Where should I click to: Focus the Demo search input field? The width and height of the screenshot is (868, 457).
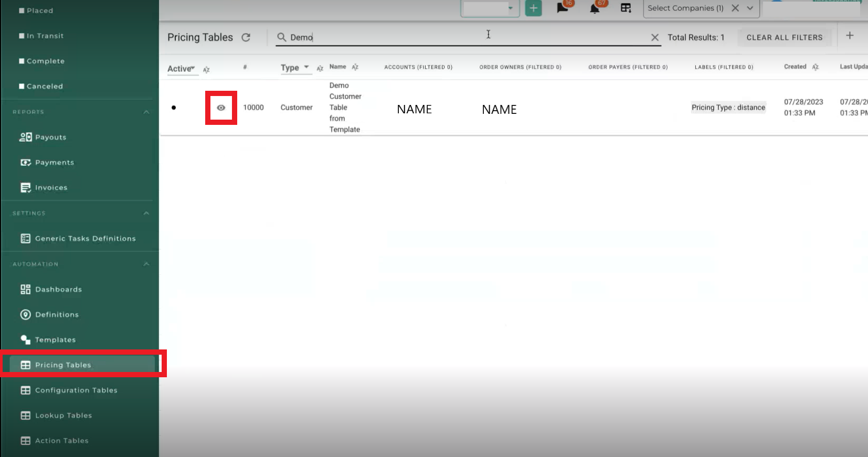[467, 37]
